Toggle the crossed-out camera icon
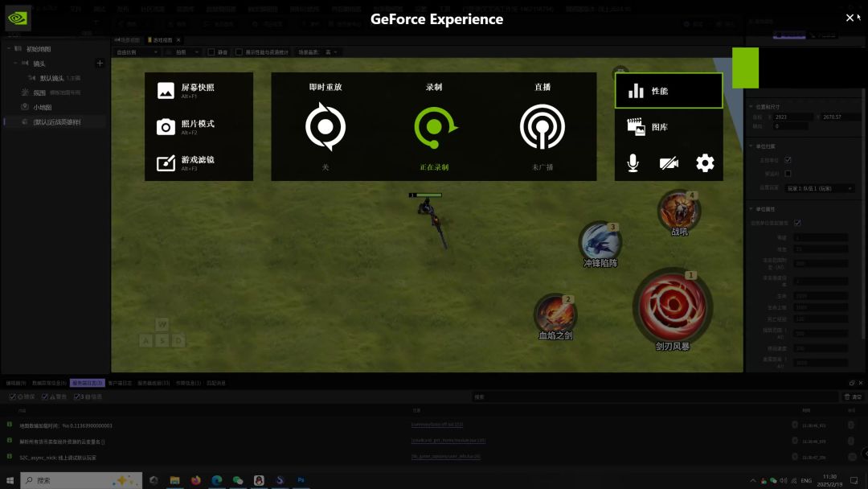Viewport: 868px width, 489px height. [x=669, y=163]
